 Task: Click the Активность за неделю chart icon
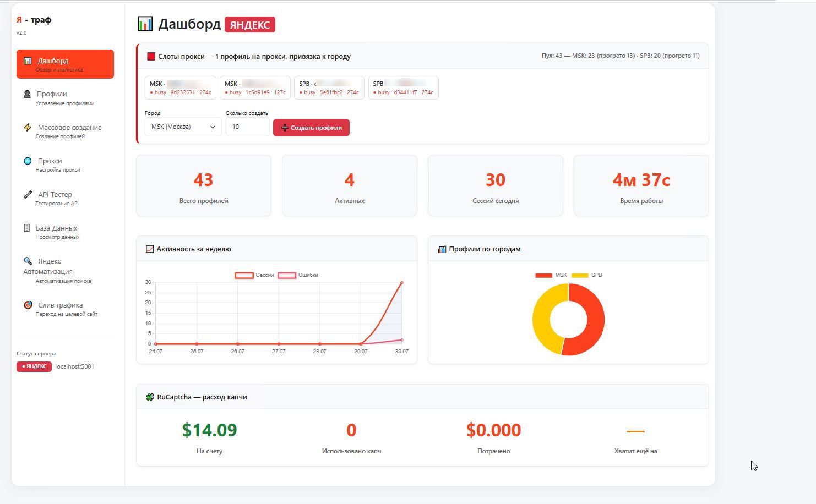150,249
